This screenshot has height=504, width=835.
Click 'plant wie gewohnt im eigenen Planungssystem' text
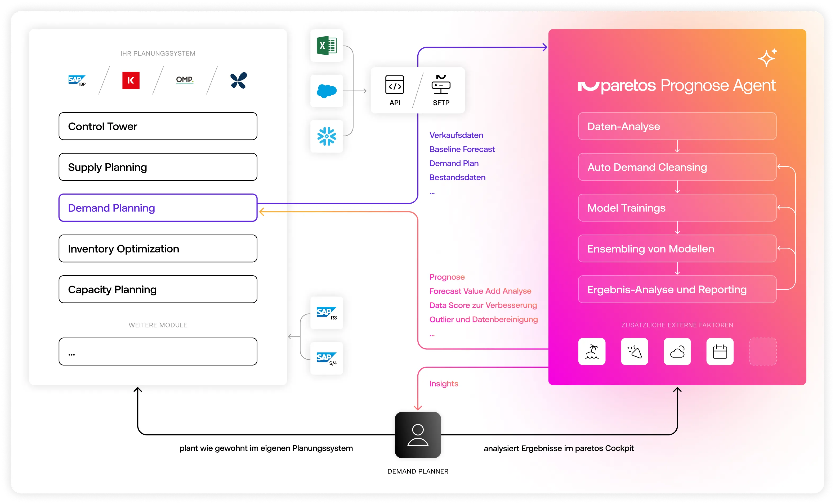(266, 448)
